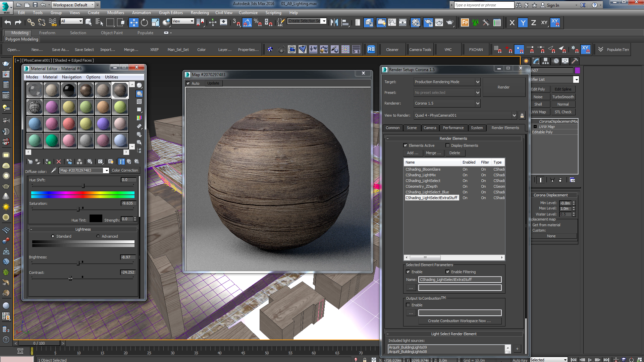Click the Render button
Viewport: 644px width, 362px height.
(x=503, y=87)
